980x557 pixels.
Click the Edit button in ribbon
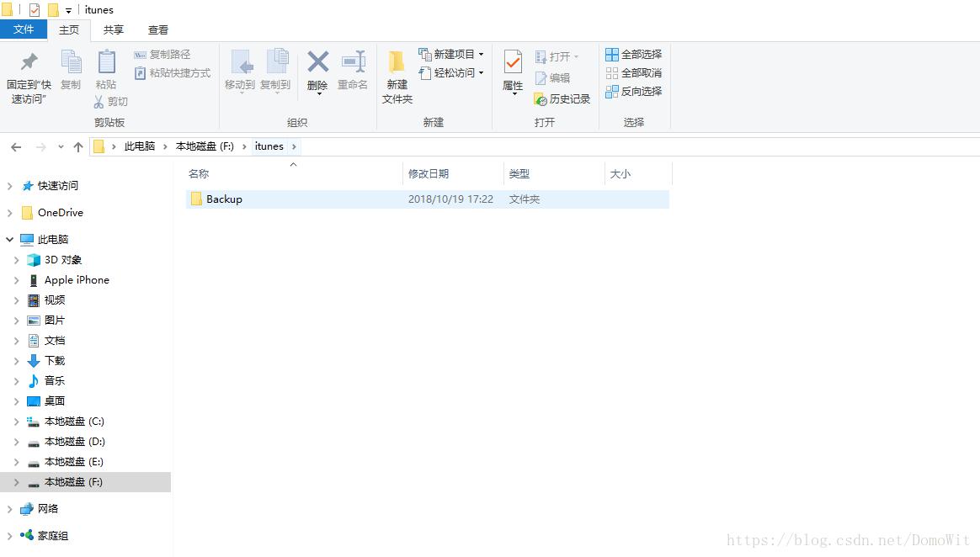552,78
